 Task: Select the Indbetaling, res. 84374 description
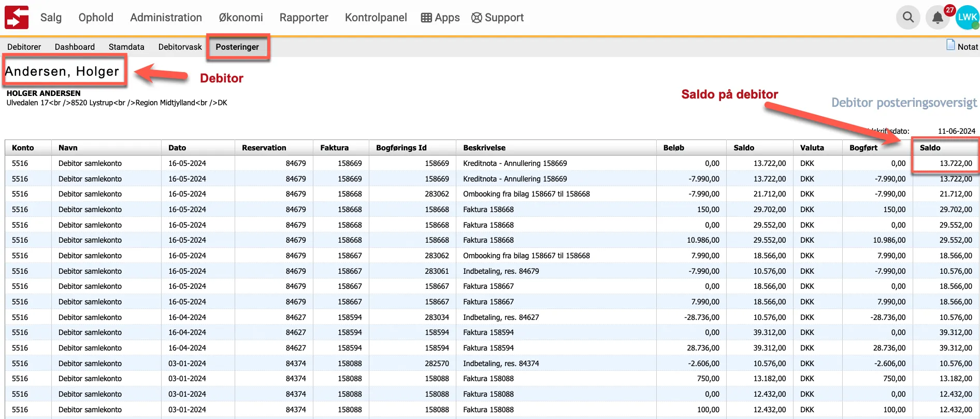click(501, 364)
